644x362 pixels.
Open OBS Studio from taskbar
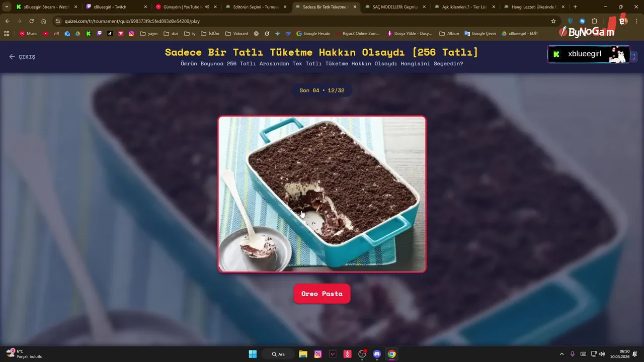pyautogui.click(x=362, y=354)
